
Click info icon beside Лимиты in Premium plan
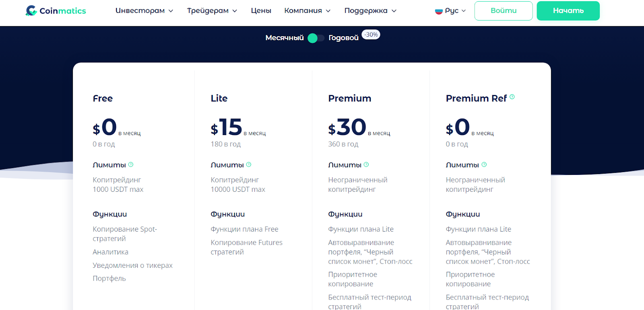tap(366, 164)
